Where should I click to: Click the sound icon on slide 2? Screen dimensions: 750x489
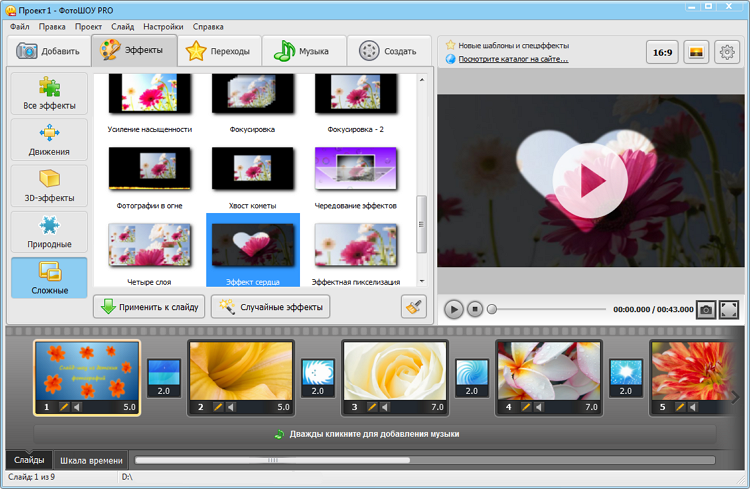coord(231,407)
